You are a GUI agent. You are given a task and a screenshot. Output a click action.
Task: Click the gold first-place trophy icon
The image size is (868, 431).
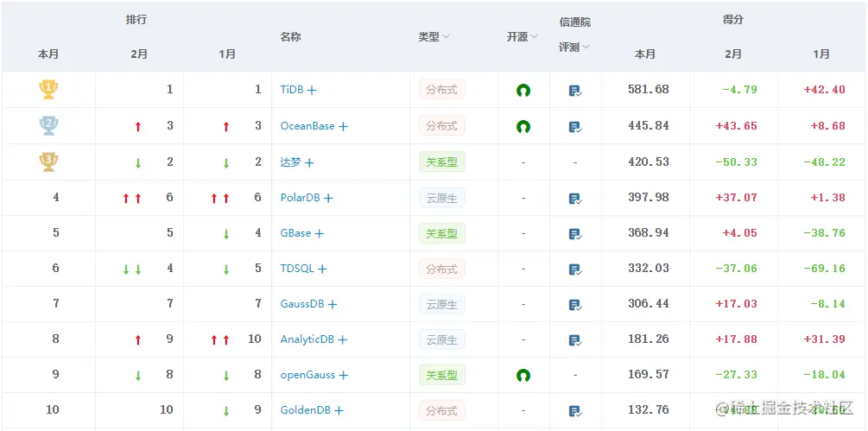tap(48, 89)
